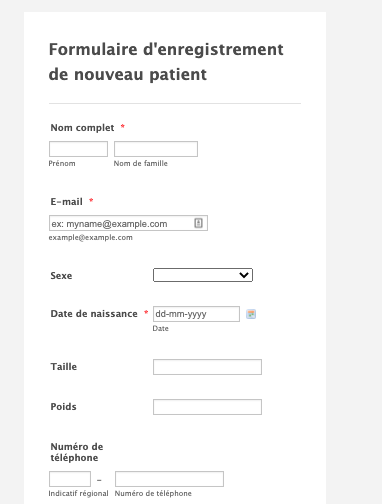Image resolution: width=382 pixels, height=504 pixels.
Task: Click the Poids label
Action: tap(63, 407)
